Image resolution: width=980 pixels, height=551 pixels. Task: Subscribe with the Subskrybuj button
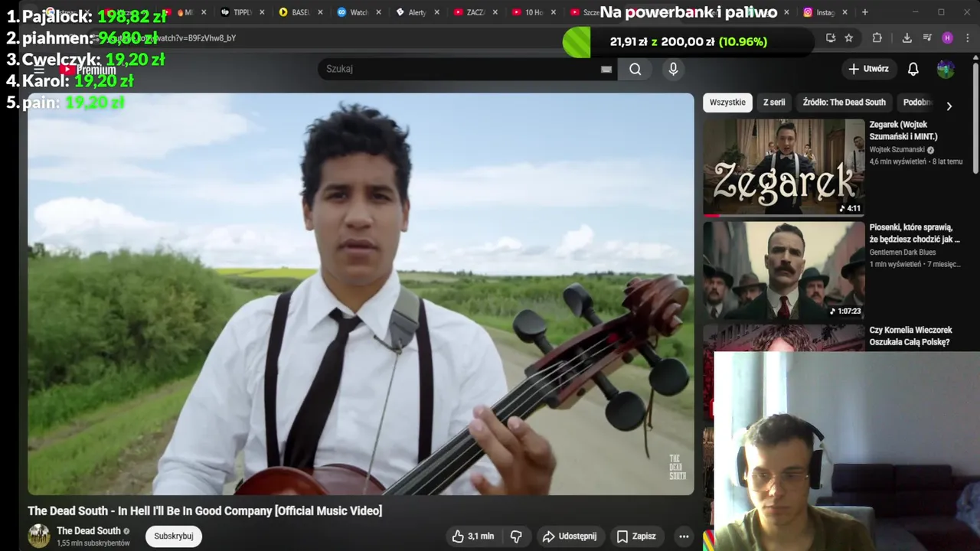pyautogui.click(x=174, y=536)
